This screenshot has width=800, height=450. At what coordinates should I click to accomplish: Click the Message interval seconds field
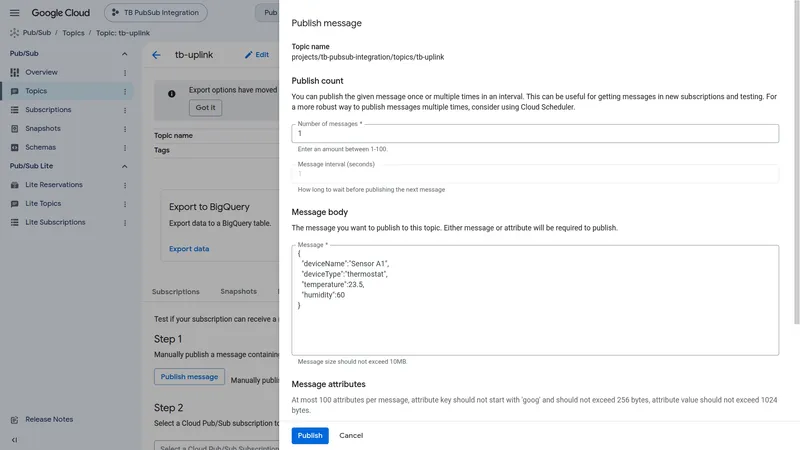coord(535,174)
